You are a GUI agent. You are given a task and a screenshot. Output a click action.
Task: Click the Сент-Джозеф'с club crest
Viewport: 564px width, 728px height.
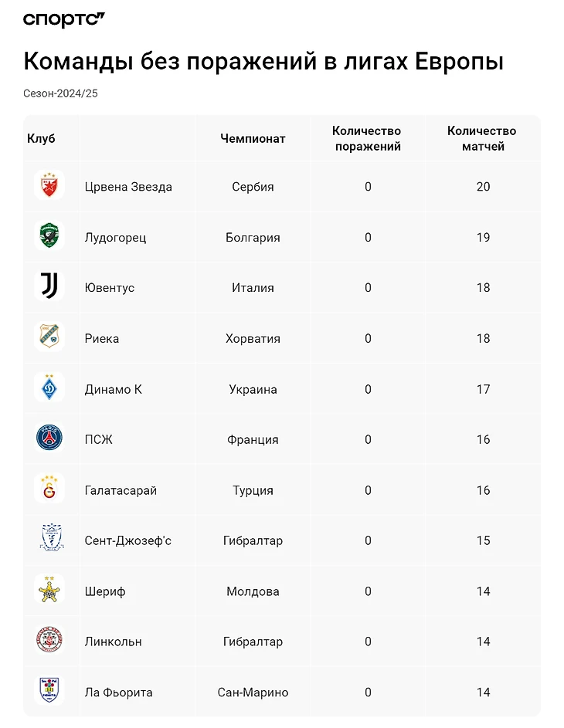(x=50, y=540)
